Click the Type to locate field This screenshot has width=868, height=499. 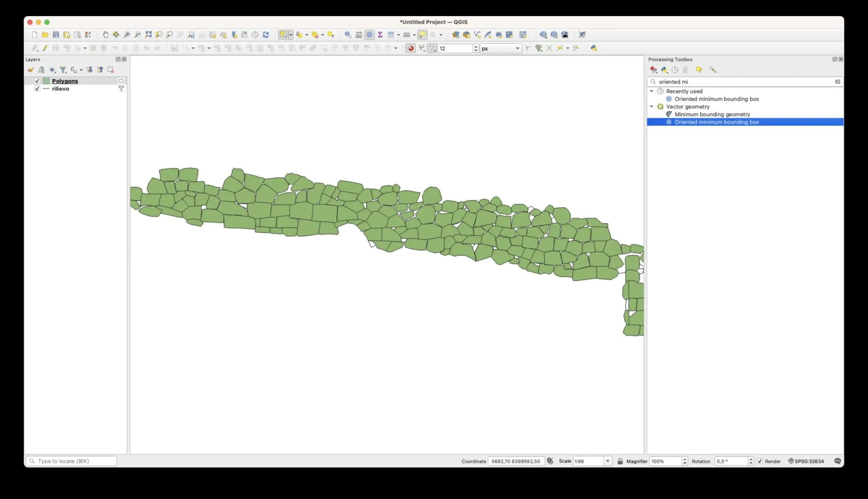[x=72, y=461]
